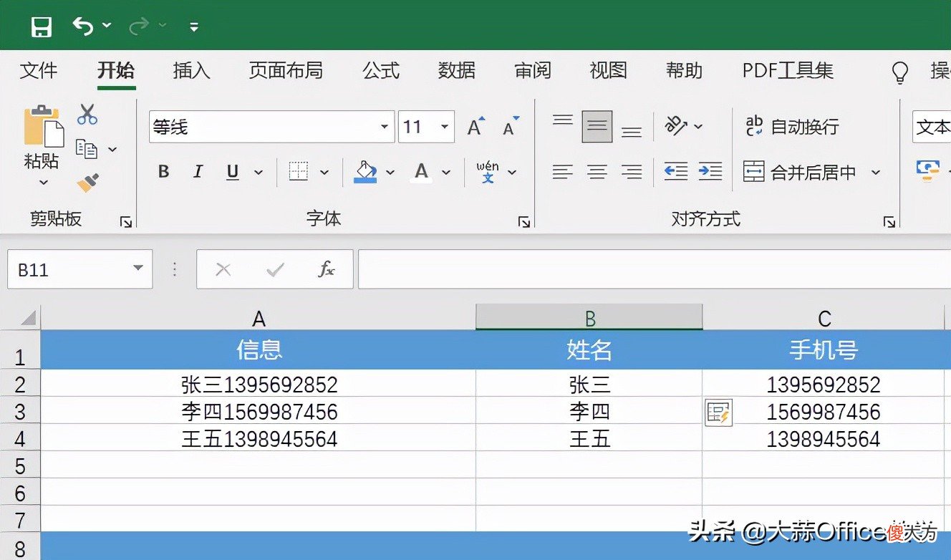Open Customize Quick Access Toolbar menu
The image size is (951, 560).
coord(193,27)
